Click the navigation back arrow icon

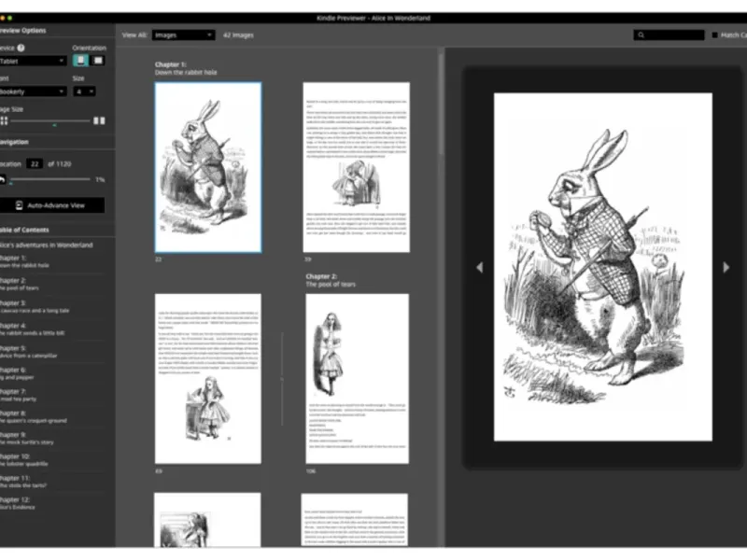(x=3, y=179)
